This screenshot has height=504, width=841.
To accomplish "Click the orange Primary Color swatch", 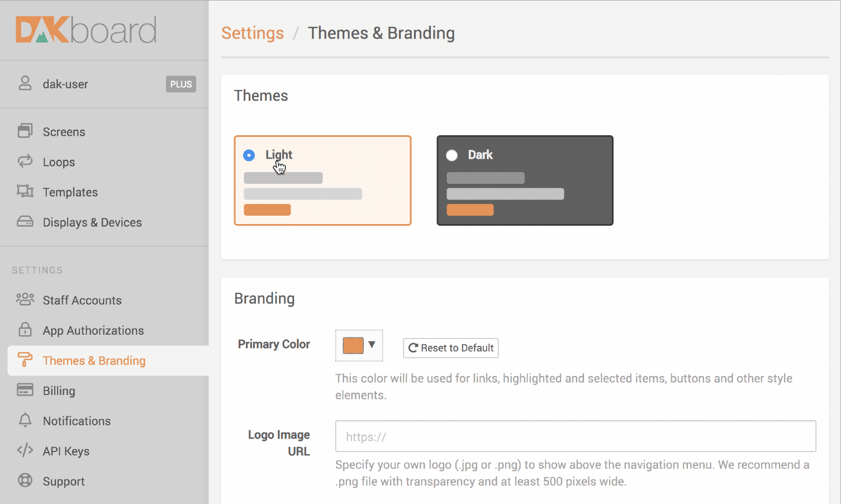I will pyautogui.click(x=353, y=345).
